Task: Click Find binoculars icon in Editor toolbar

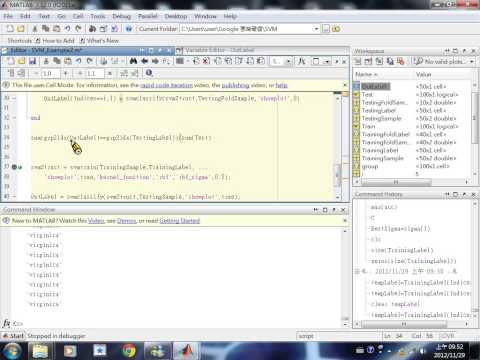Action: tap(133, 61)
